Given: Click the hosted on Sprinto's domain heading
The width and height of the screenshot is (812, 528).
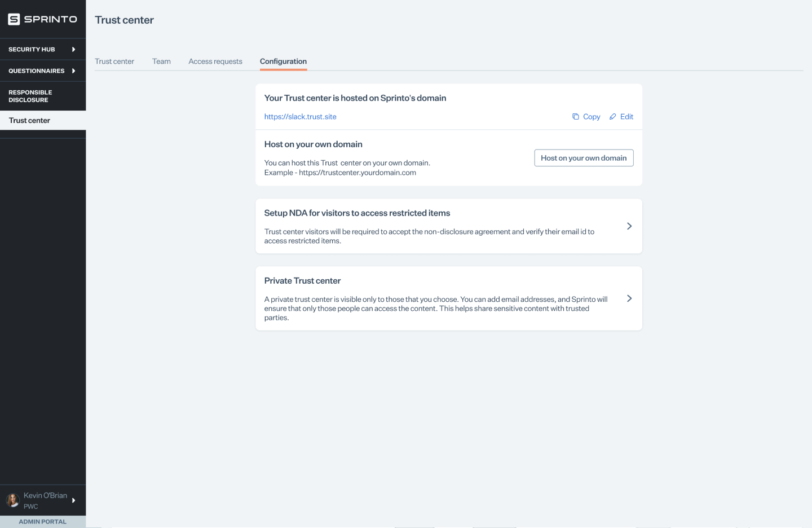Looking at the screenshot, I should [x=355, y=98].
